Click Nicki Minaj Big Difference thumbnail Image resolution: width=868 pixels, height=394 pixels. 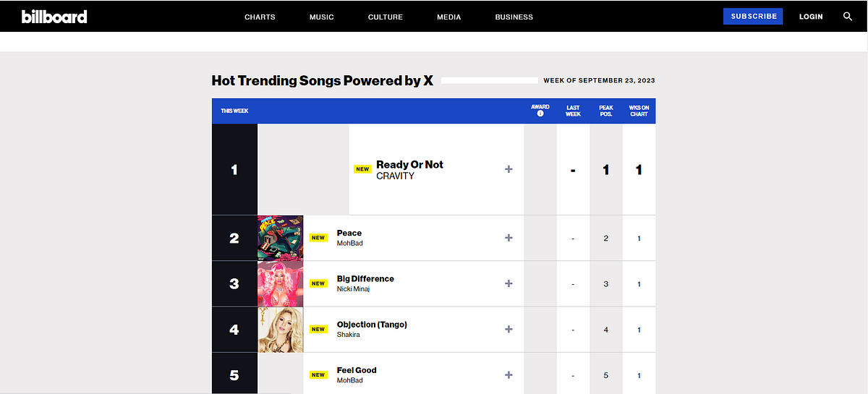click(x=281, y=283)
